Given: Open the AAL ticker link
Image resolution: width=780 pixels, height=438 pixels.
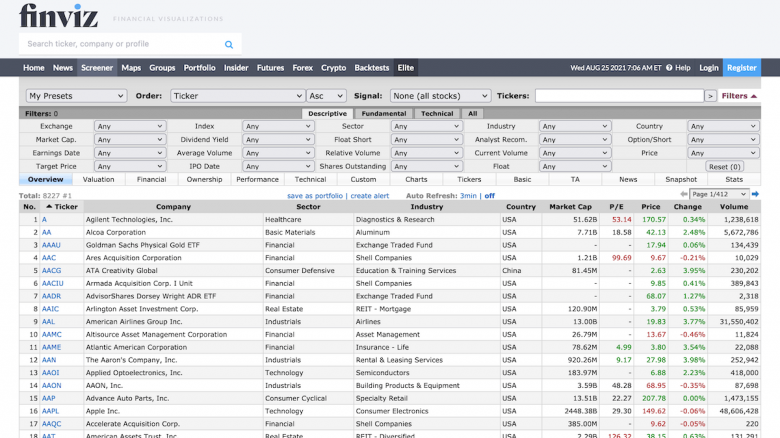Looking at the screenshot, I should [48, 322].
